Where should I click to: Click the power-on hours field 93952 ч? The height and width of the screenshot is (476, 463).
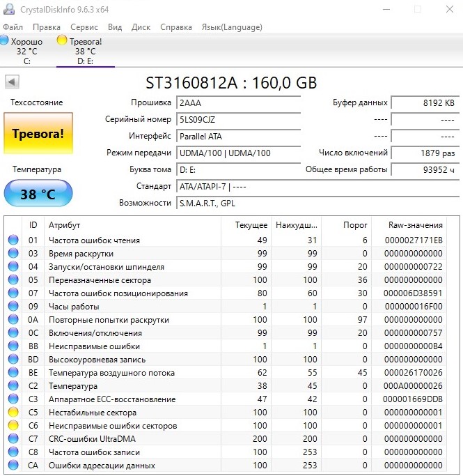(x=425, y=169)
